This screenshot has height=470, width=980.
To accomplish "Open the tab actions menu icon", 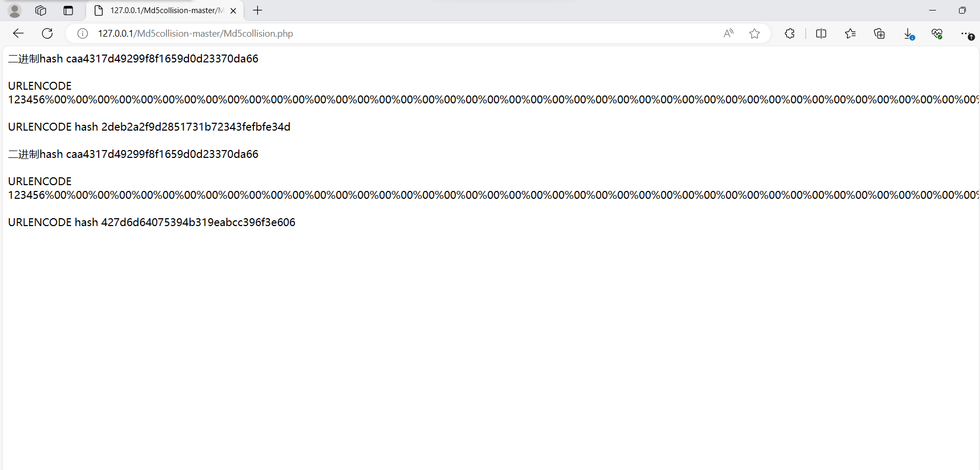I will pyautogui.click(x=68, y=10).
